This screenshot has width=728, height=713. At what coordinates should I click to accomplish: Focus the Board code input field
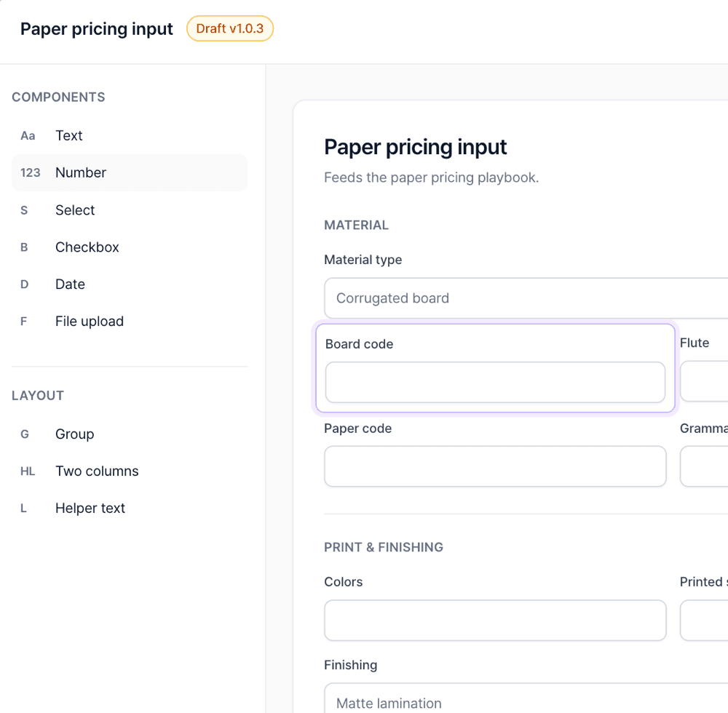(495, 382)
